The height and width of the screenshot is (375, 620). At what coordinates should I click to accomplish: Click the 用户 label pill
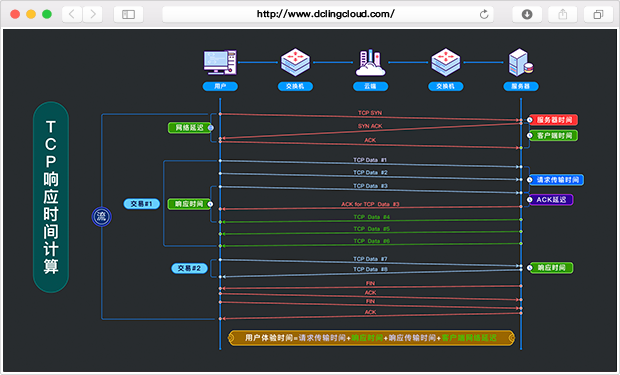coord(220,86)
